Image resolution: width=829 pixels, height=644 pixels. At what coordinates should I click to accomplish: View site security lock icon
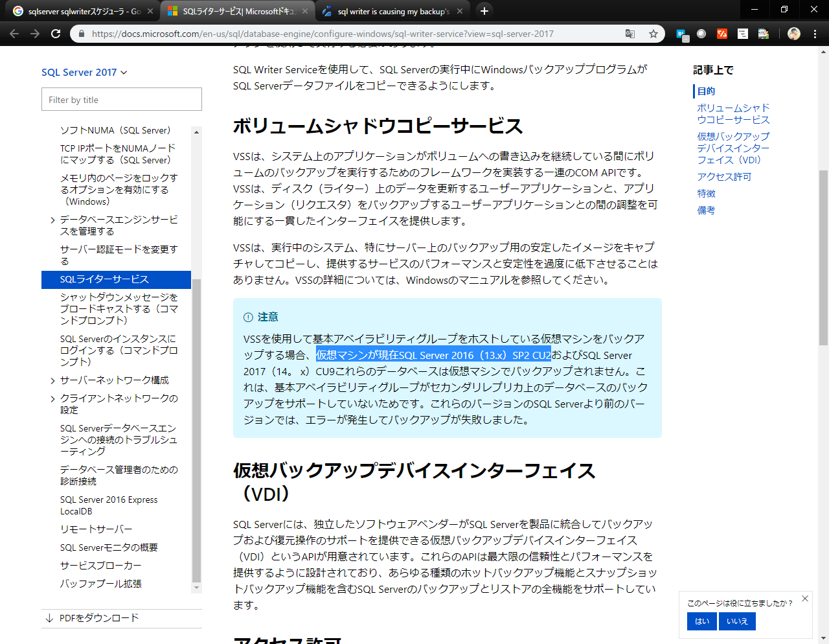click(x=81, y=34)
